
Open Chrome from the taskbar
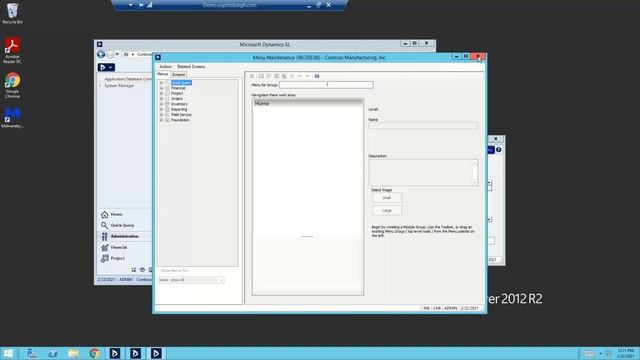94,353
